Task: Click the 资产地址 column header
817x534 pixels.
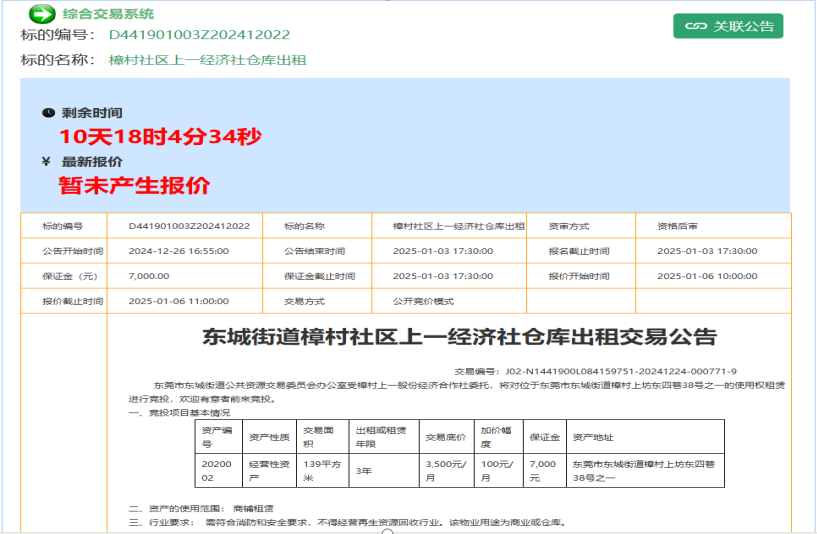Action: click(x=646, y=437)
